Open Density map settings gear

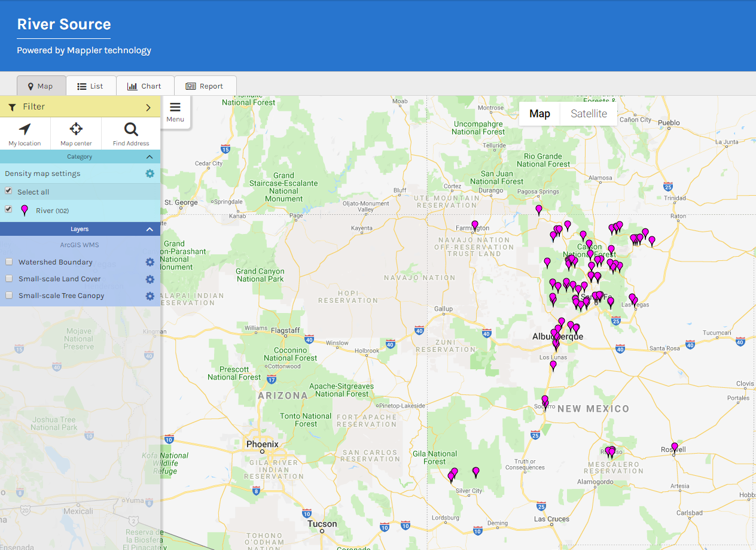150,174
